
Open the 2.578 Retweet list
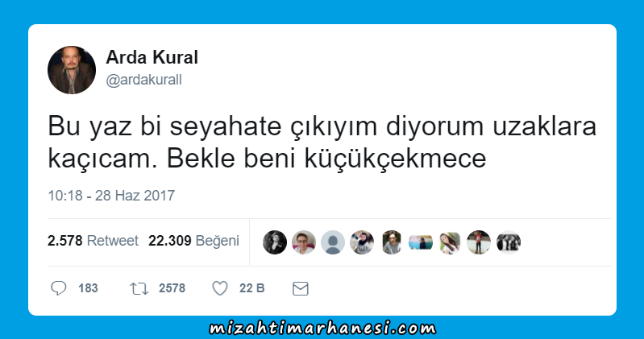tap(93, 241)
